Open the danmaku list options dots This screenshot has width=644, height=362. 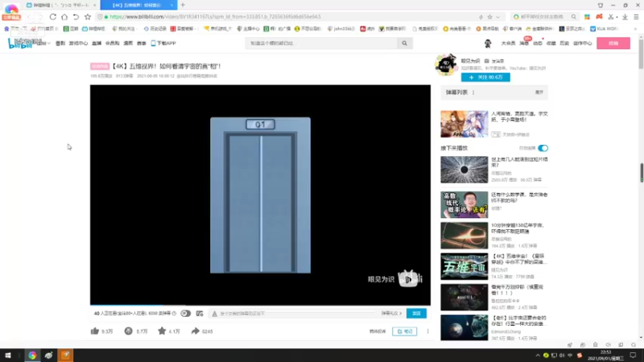(473, 93)
